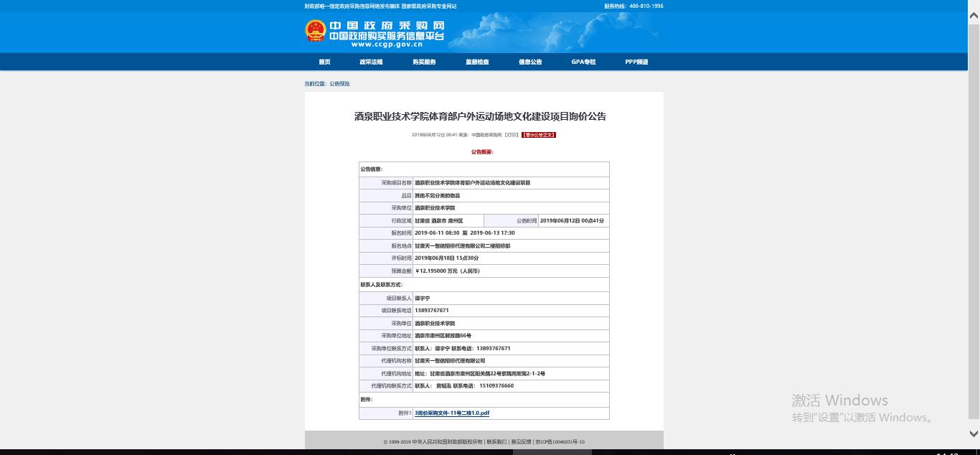The height and width of the screenshot is (455, 980).
Task: Click the red 显示公告正文 button
Action: (x=538, y=135)
